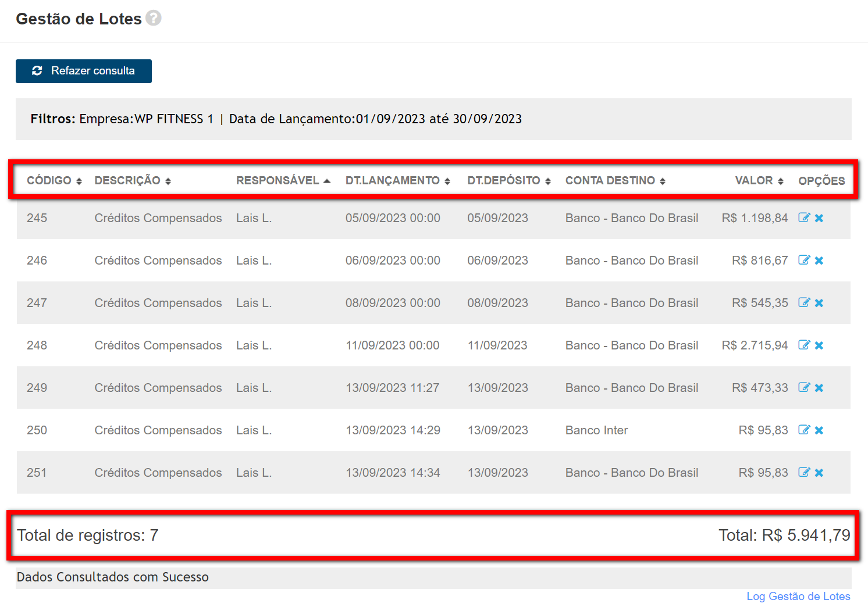Image resolution: width=868 pixels, height=614 pixels.
Task: Edit lote 245 using pencil icon
Action: tap(804, 217)
